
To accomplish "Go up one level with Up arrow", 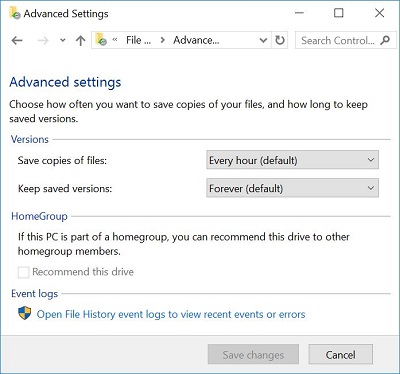I will tap(80, 41).
